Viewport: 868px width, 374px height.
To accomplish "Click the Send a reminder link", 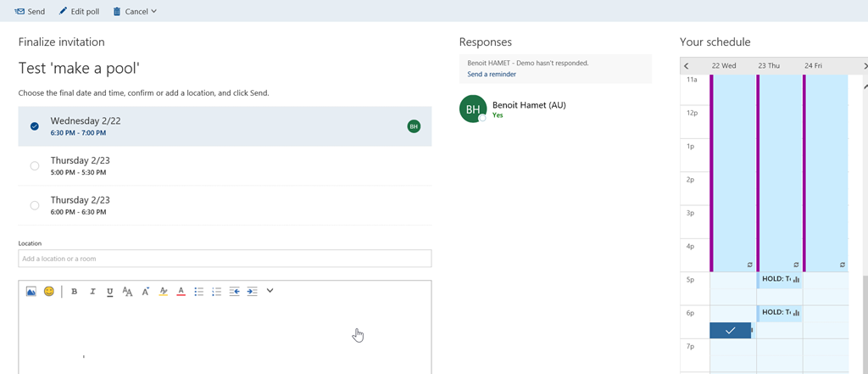I will (492, 75).
